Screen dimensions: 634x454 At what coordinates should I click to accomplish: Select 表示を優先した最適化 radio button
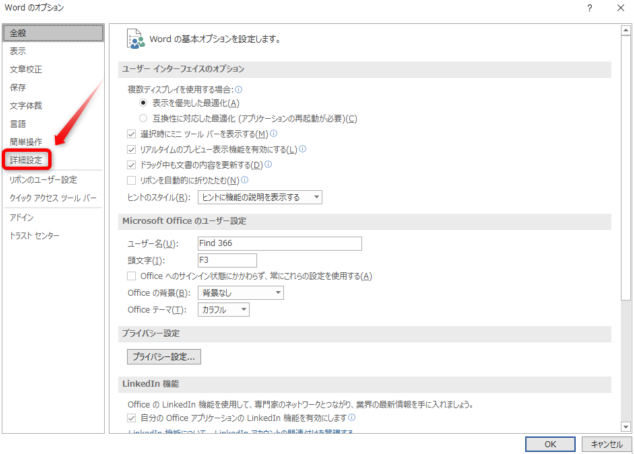pos(143,103)
